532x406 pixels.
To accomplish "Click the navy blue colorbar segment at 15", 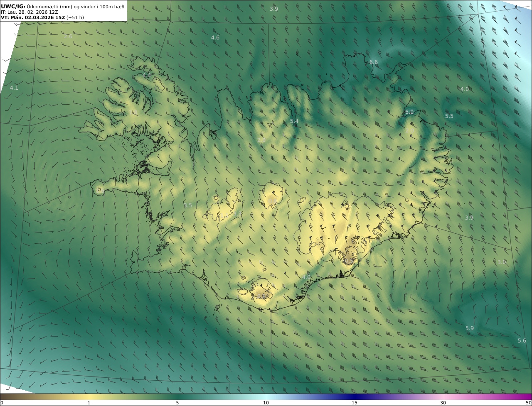I will pos(355,396).
